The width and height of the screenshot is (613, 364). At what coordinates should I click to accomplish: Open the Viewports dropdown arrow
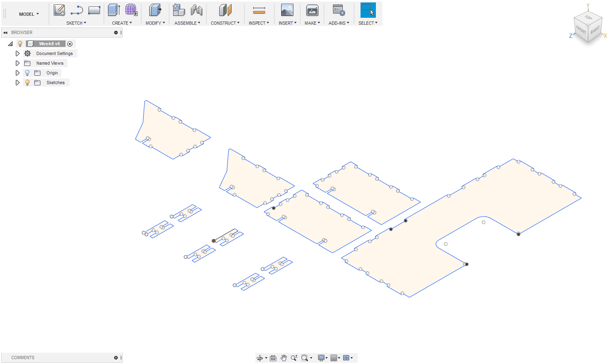coord(352,358)
